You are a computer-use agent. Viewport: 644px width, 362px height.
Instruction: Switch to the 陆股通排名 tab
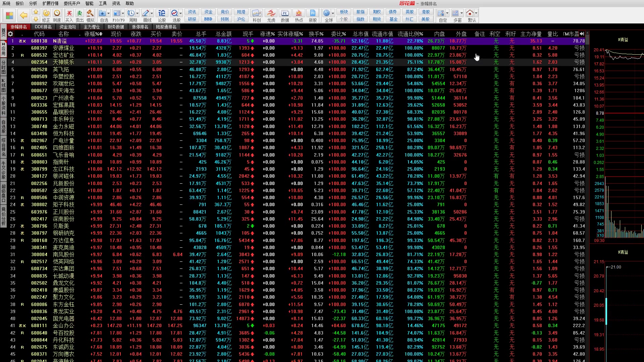pyautogui.click(x=166, y=27)
